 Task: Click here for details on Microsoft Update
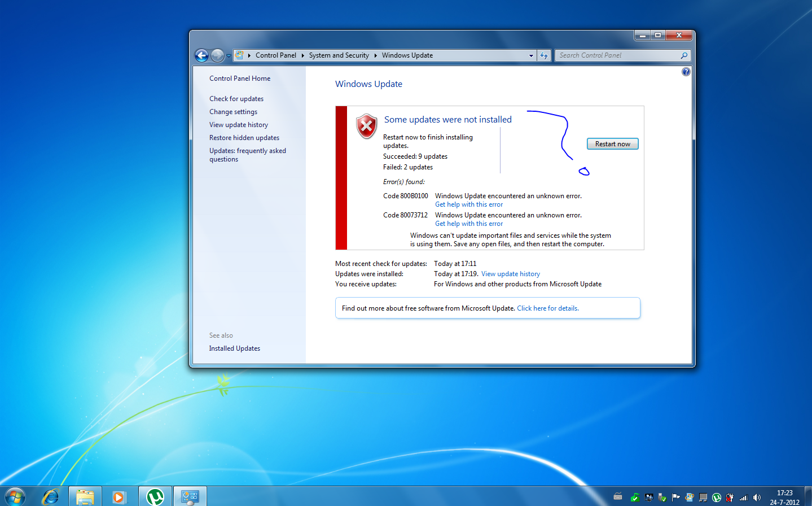point(548,308)
